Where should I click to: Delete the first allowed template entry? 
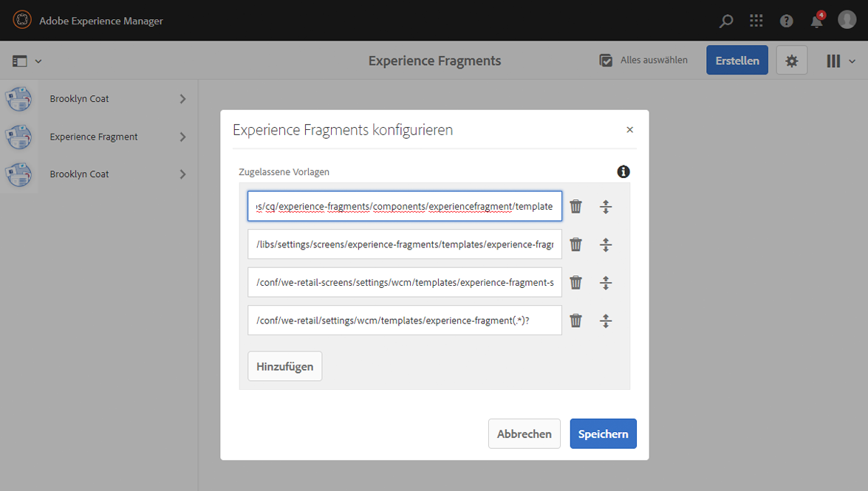click(576, 207)
